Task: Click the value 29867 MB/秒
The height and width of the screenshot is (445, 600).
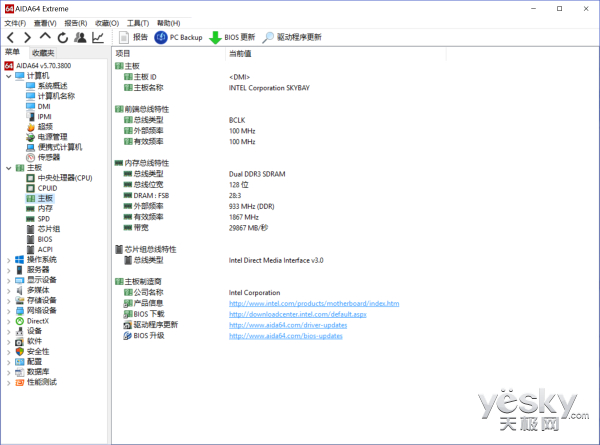Action: coord(248,228)
